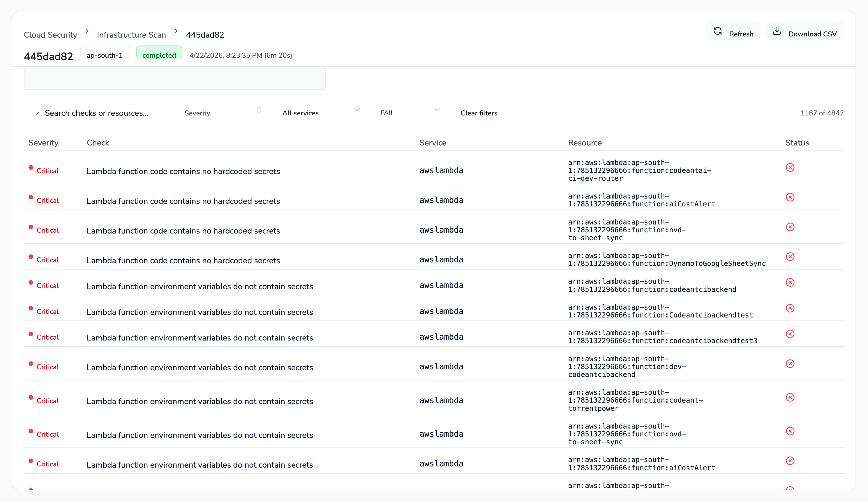Click red critical dot on first row
This screenshot has width=868, height=502.
[x=31, y=168]
